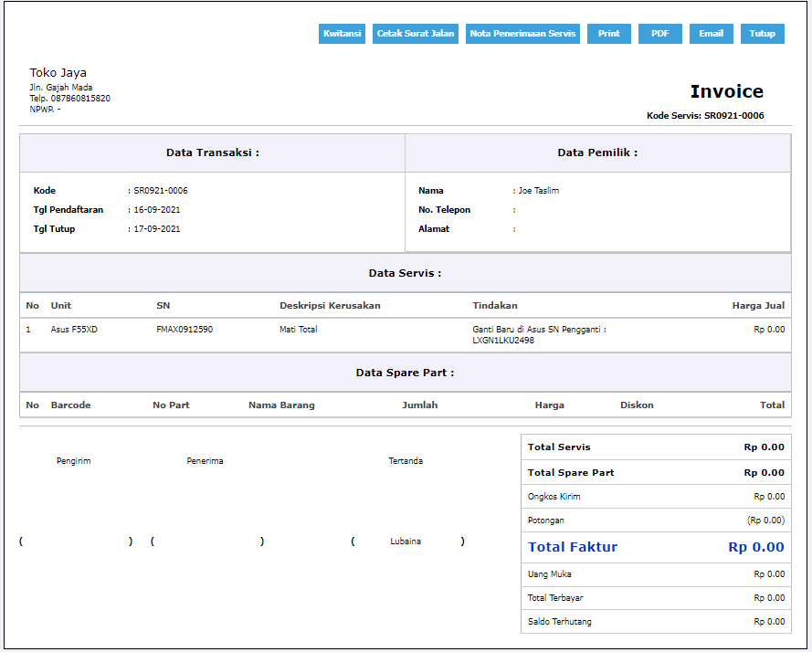Click the Tgl Pendaftaran label
The image size is (812, 652).
(x=69, y=210)
